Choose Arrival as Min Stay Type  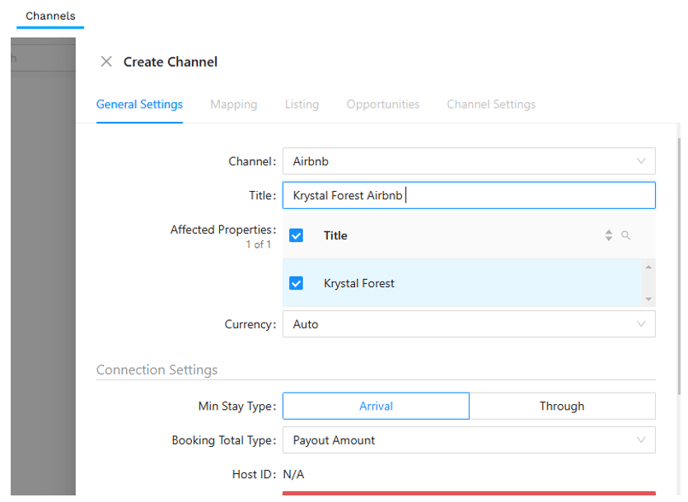click(x=376, y=406)
